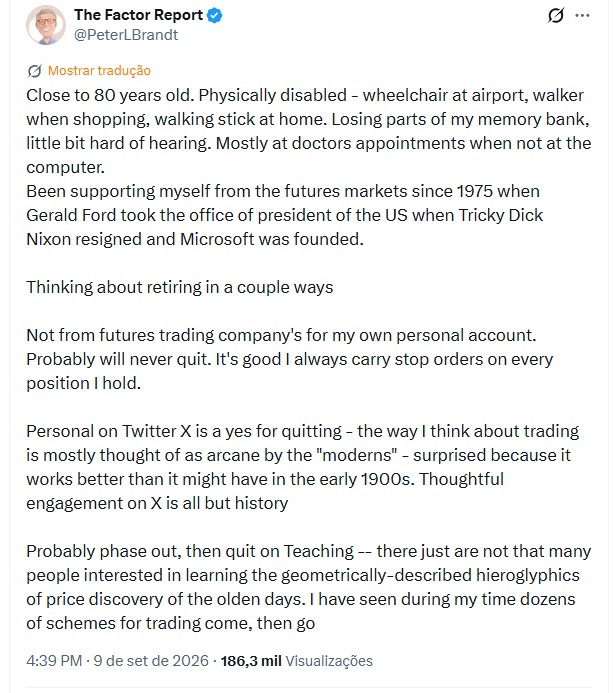
Task: Open the @PeterLBrandt handle link
Action: pyautogui.click(x=126, y=35)
